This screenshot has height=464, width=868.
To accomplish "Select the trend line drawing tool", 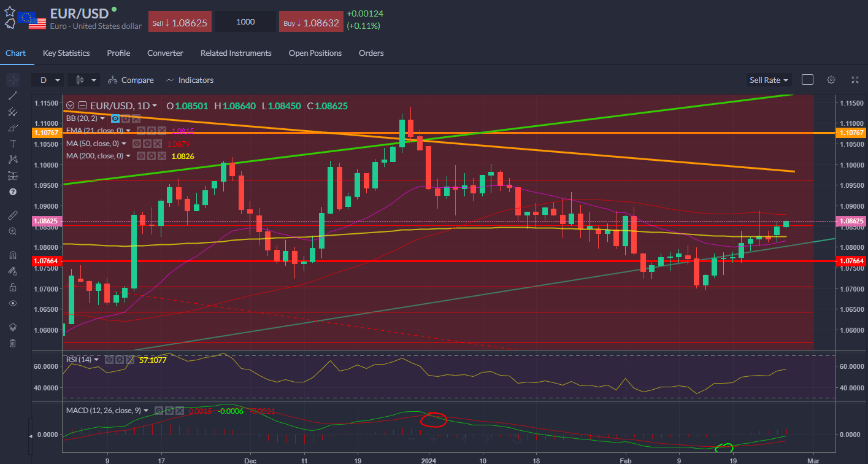I will coord(13,96).
